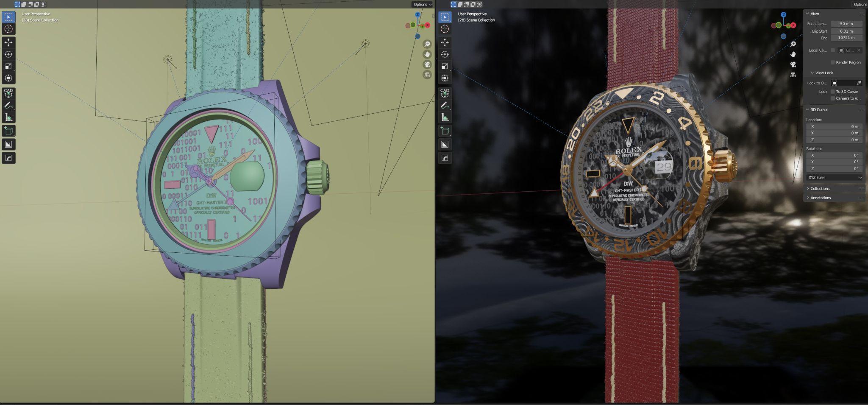This screenshot has width=868, height=405.
Task: Set selection mode to Extend in left viewport header
Action: 24,4
